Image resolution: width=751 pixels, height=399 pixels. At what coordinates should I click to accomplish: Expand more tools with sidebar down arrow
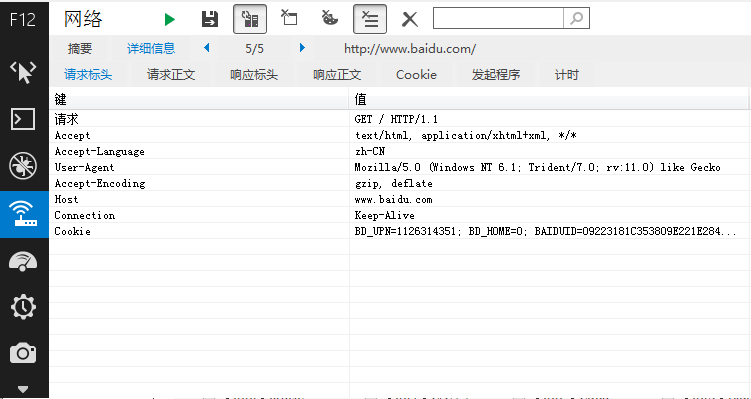[x=23, y=389]
